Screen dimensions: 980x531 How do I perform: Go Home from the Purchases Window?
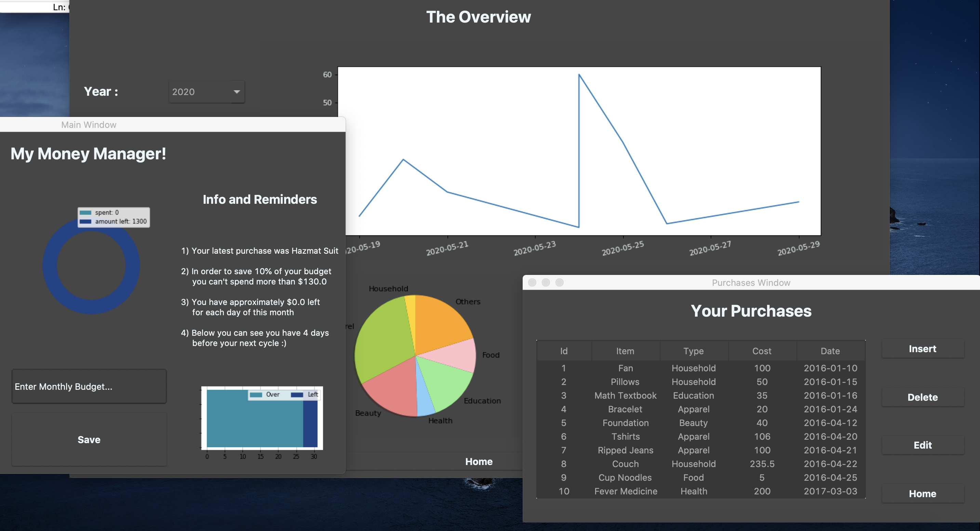(923, 493)
